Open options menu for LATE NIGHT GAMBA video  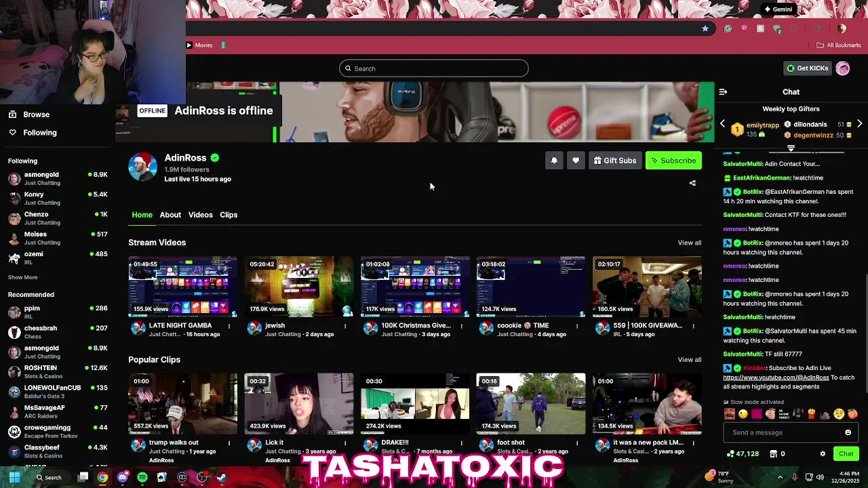point(229,326)
